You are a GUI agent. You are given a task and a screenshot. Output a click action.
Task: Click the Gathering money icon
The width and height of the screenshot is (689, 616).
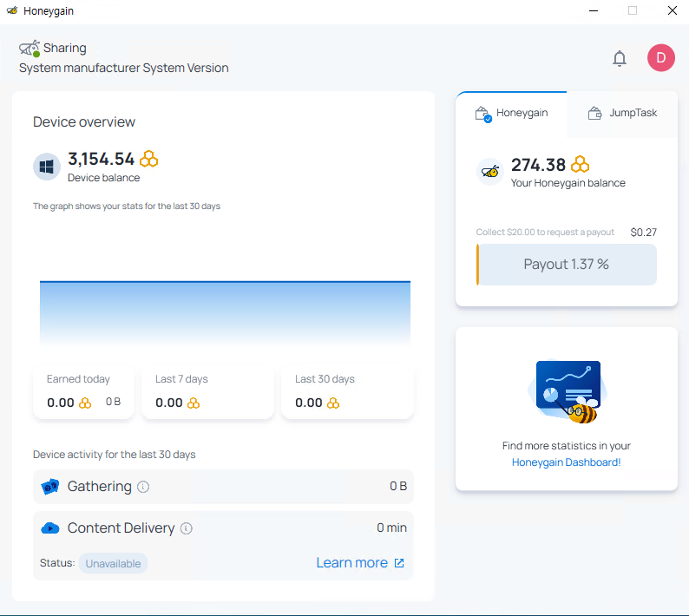[x=50, y=487]
